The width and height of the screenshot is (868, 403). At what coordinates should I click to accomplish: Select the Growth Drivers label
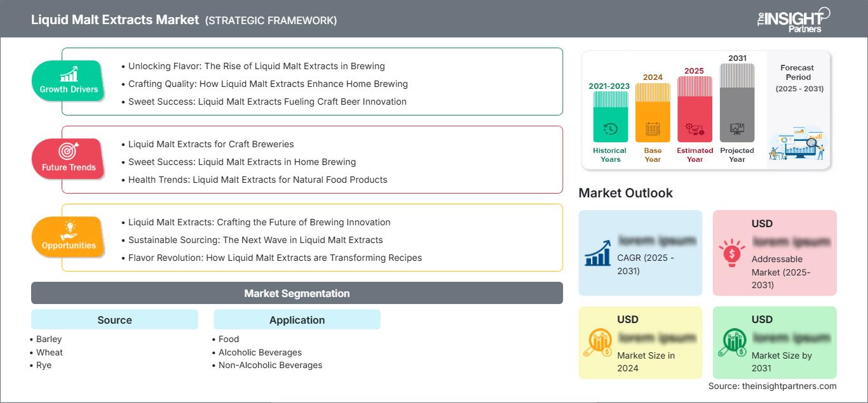[x=69, y=89]
